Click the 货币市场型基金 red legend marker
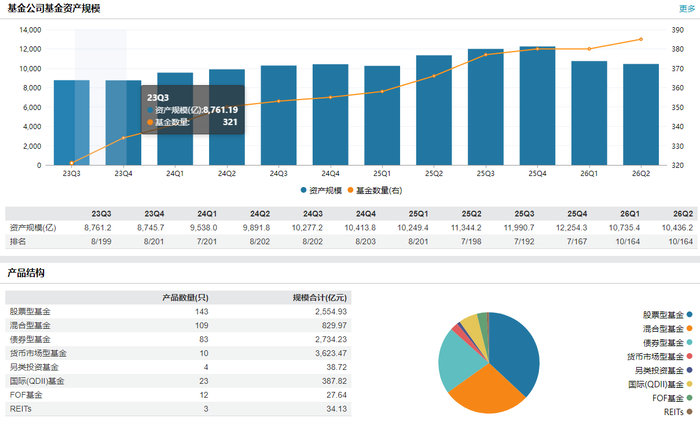700x433 pixels. [690, 356]
